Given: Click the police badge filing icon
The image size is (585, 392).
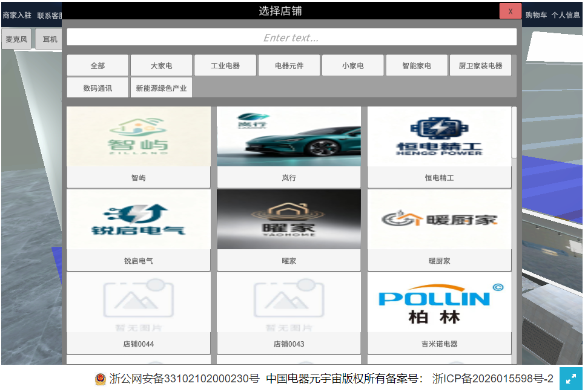Looking at the screenshot, I should [x=101, y=379].
